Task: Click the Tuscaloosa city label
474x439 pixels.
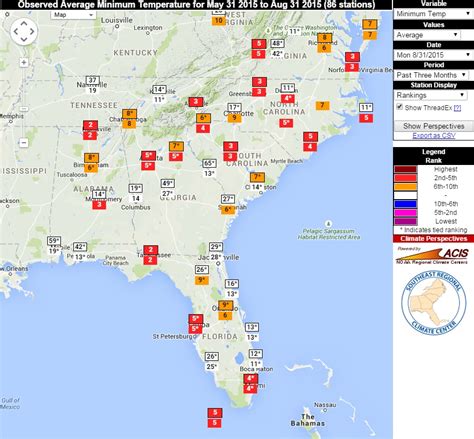Action: 72,175
